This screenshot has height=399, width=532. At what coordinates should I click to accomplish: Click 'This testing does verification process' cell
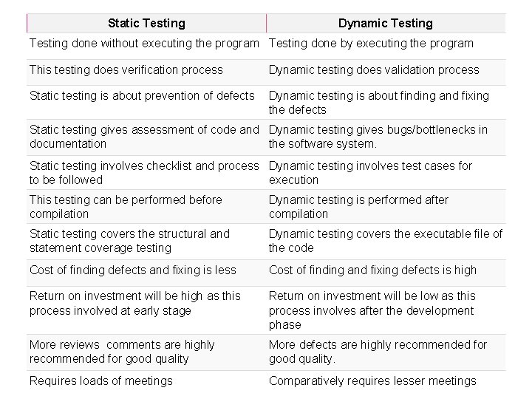point(146,72)
